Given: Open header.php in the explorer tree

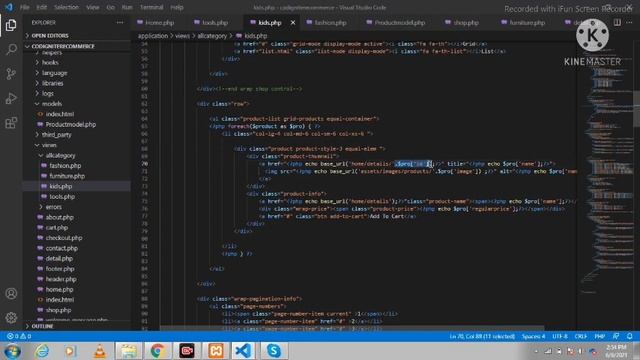Looking at the screenshot, I should (x=61, y=279).
